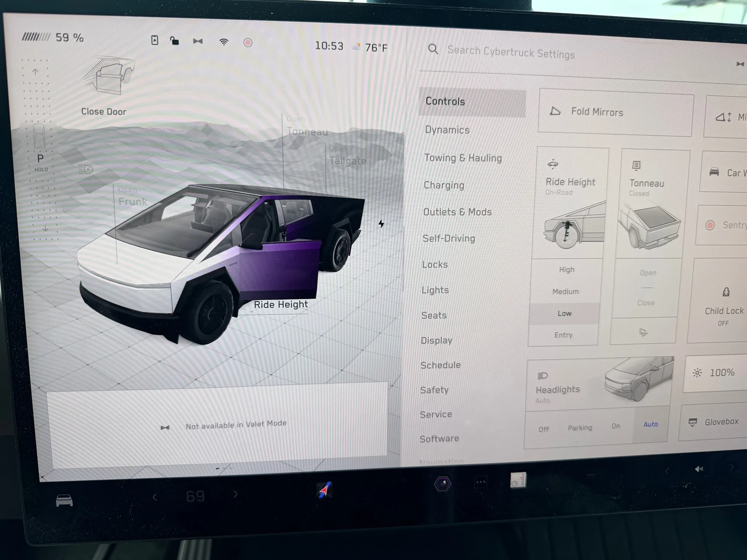Tap the vent icon below Tonneau Close
The height and width of the screenshot is (560, 747).
(643, 332)
